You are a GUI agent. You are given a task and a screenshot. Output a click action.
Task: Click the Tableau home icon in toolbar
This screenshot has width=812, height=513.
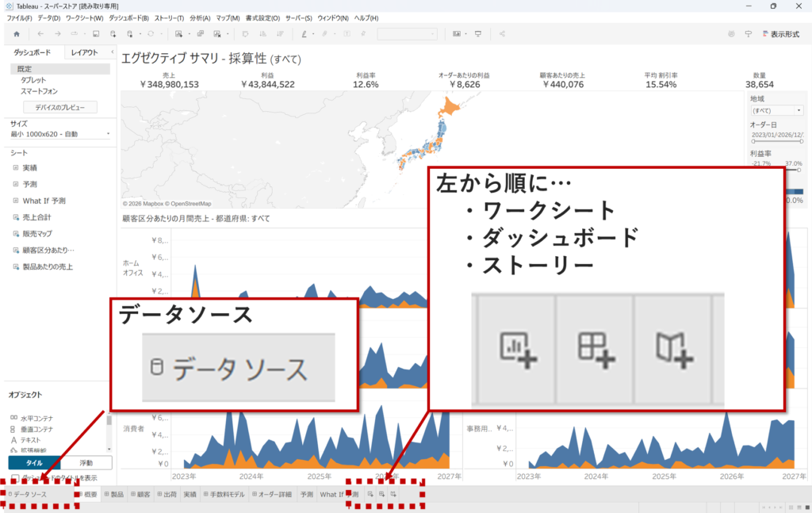tap(17, 34)
